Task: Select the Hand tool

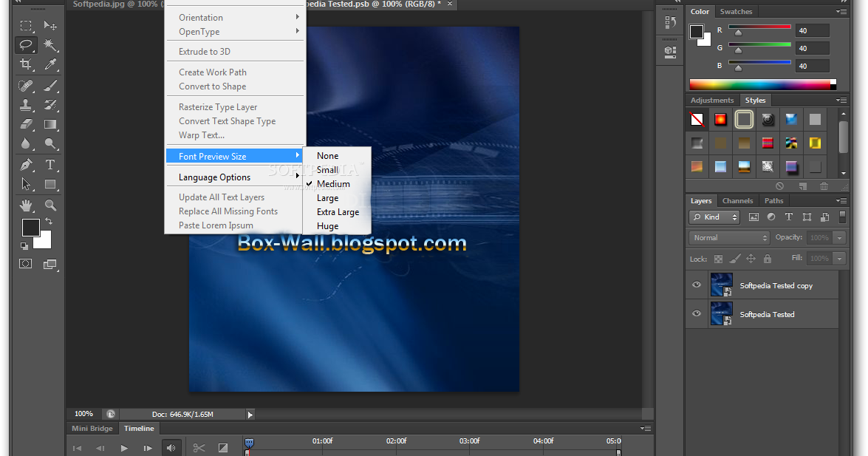Action: click(x=25, y=205)
